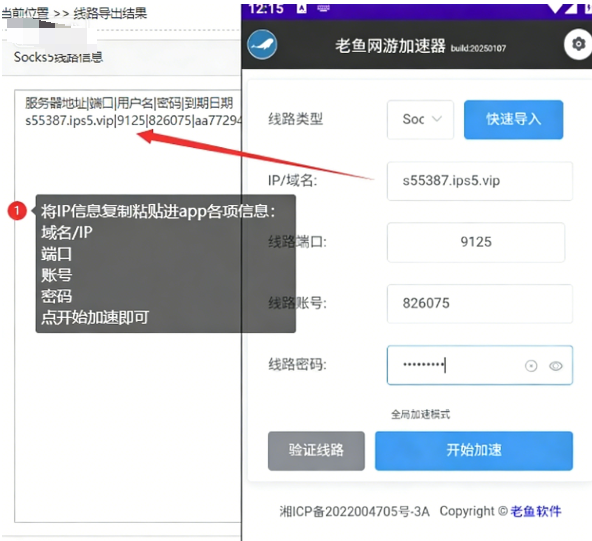Click the dropdown chevron beside Soc
592x541 pixels.
tap(437, 119)
